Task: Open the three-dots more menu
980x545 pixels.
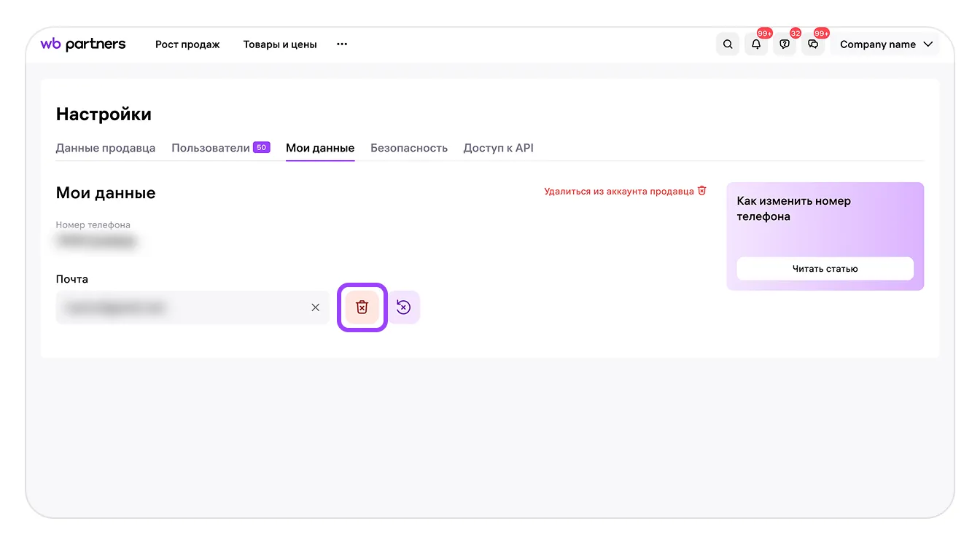Action: (342, 44)
